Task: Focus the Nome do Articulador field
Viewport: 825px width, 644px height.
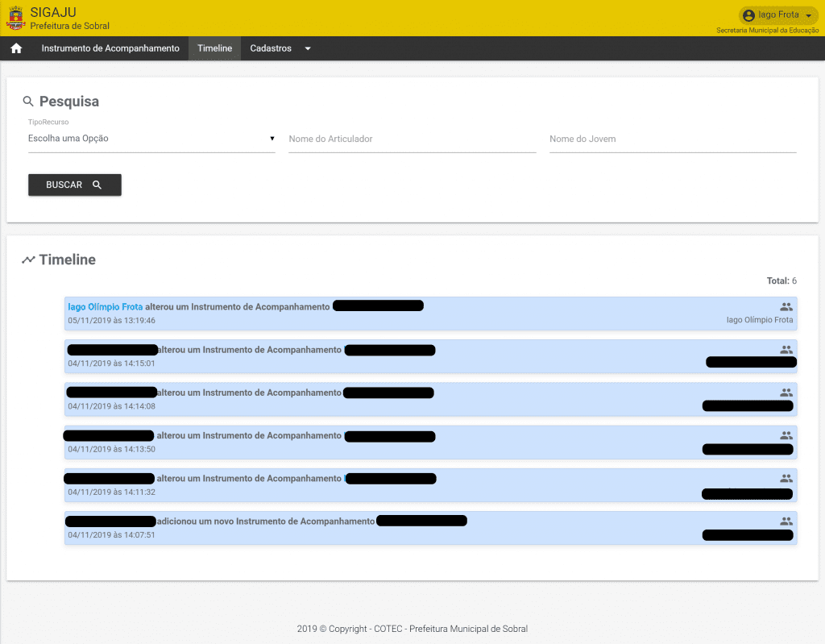Action: click(412, 139)
